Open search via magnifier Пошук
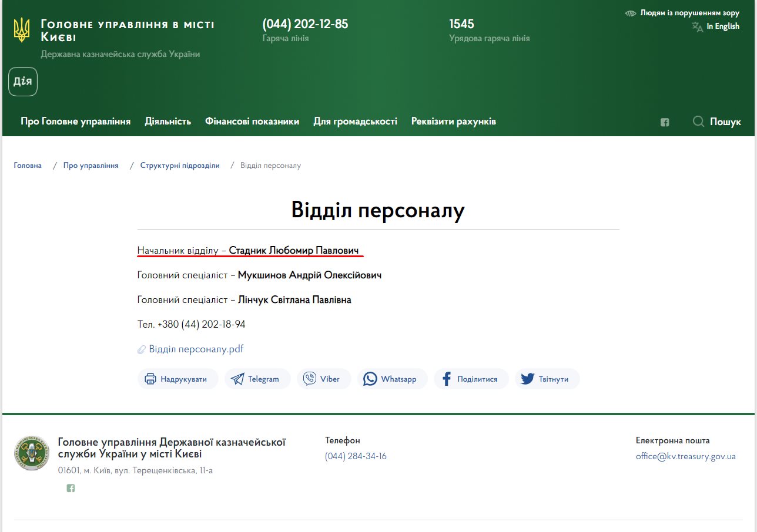757x532 pixels. (x=716, y=122)
